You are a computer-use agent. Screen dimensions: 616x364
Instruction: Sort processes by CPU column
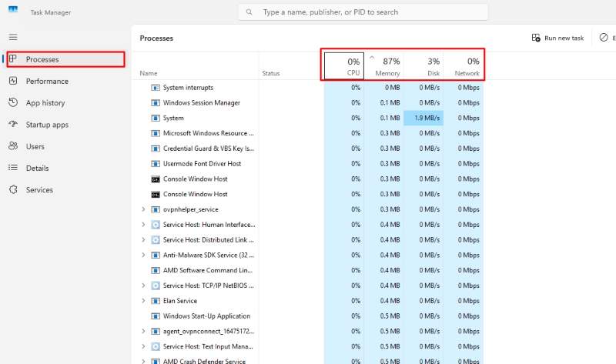344,66
